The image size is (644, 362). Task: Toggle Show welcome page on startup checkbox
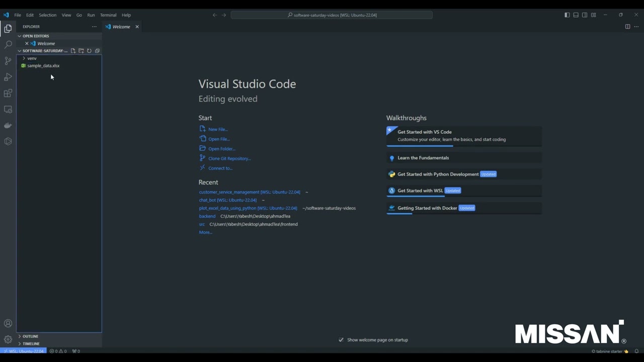pos(341,340)
